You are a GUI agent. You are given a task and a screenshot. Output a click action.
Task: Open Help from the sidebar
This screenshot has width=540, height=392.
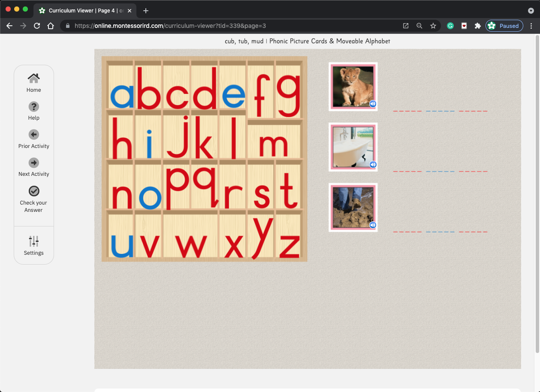click(33, 111)
